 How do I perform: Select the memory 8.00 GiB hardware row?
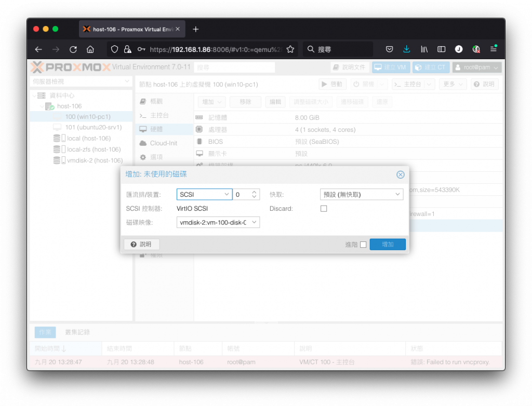click(x=348, y=117)
